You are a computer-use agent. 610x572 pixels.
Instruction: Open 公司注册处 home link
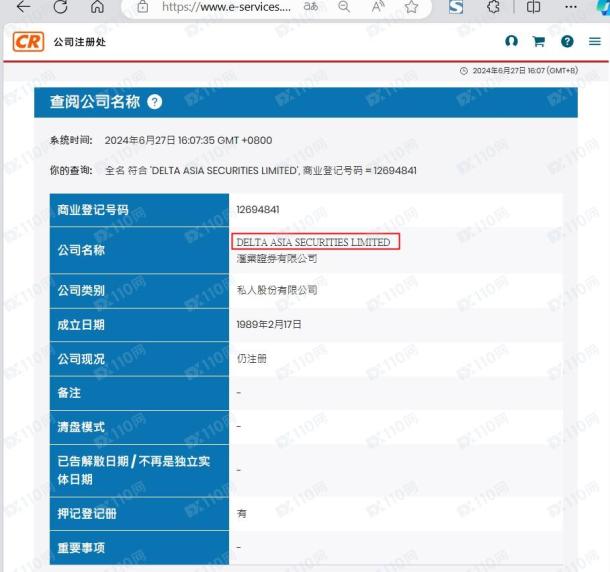[x=80, y=42]
